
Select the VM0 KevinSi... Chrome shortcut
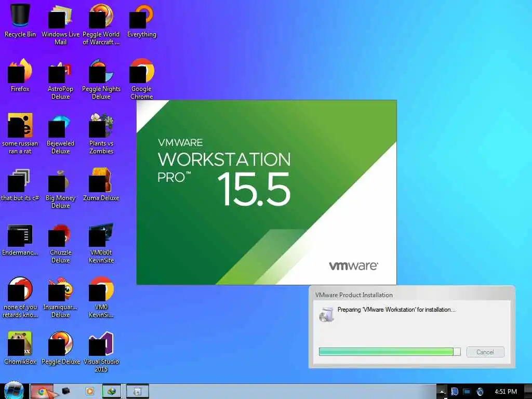pos(101,298)
